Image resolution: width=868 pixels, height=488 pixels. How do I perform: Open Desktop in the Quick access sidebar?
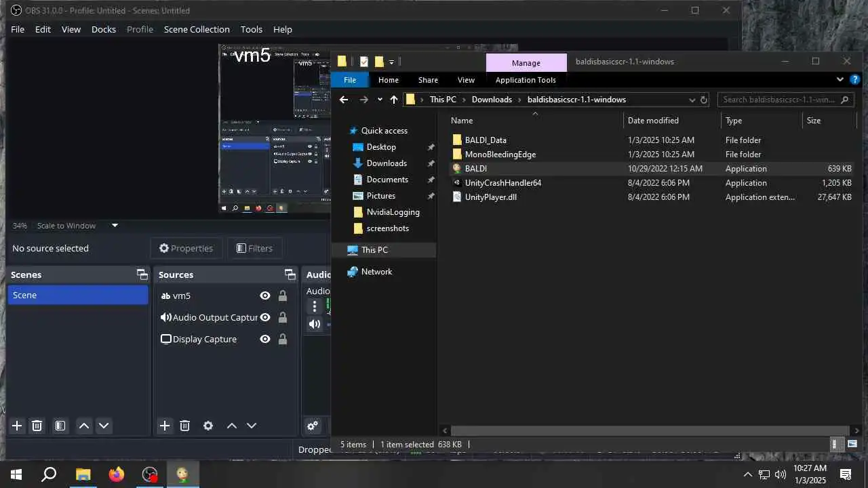point(381,147)
